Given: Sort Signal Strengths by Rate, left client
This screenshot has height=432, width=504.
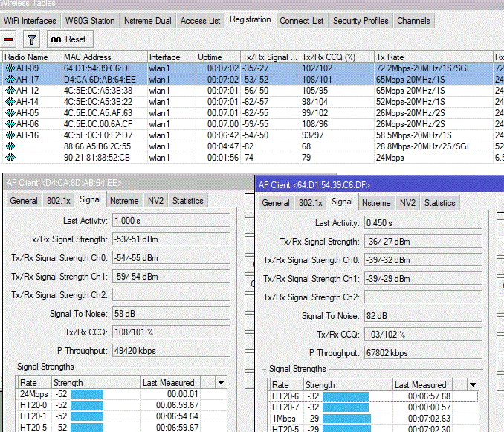Looking at the screenshot, I should [x=34, y=382].
